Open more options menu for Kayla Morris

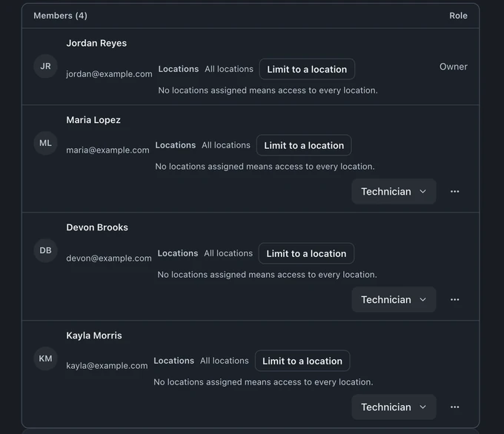[x=454, y=407]
